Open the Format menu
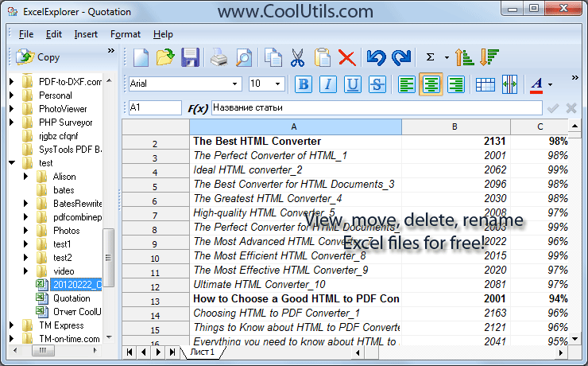The height and width of the screenshot is (366, 588). [x=126, y=34]
